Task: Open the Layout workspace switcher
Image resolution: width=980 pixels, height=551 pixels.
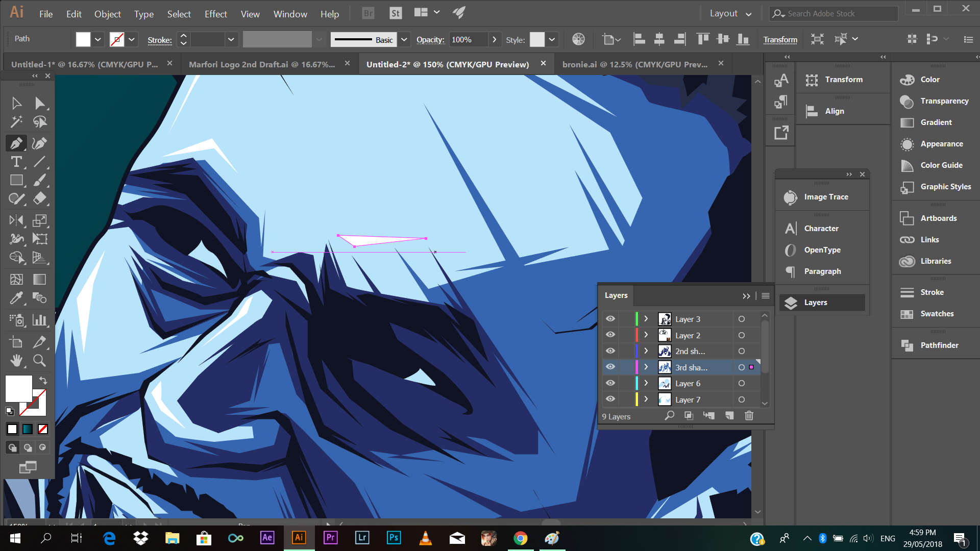Action: [x=730, y=14]
